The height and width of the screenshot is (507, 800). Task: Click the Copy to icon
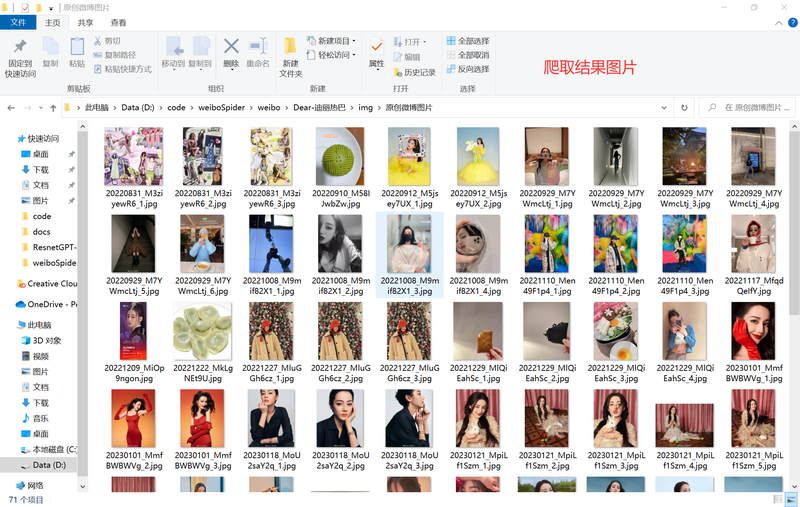point(200,47)
